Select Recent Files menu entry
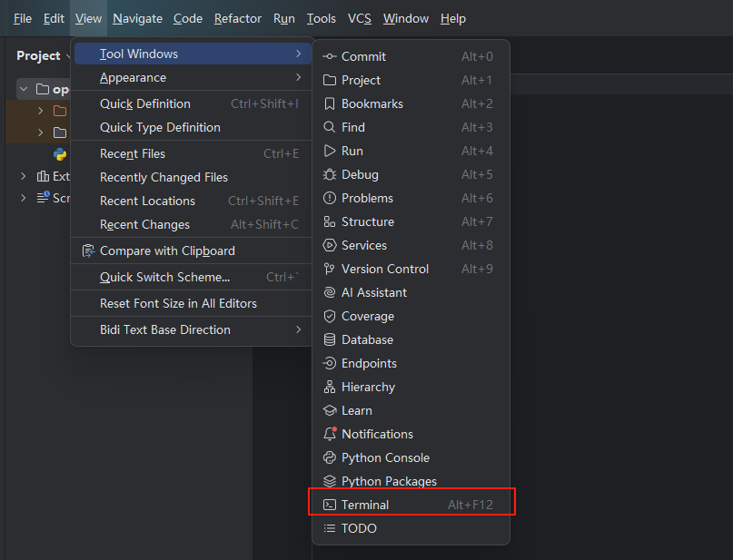Screen dimensions: 733x560 tap(193, 153)
